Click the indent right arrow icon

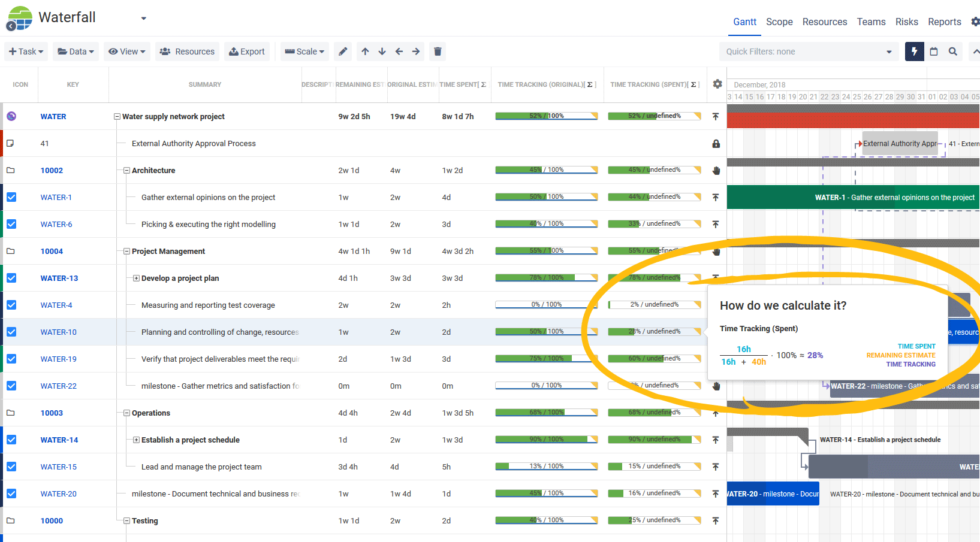[416, 52]
